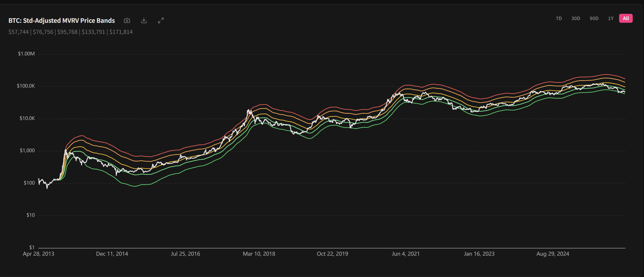Image resolution: width=644 pixels, height=277 pixels.
Task: Click the chart title MVRV Price Bands
Action: point(62,20)
